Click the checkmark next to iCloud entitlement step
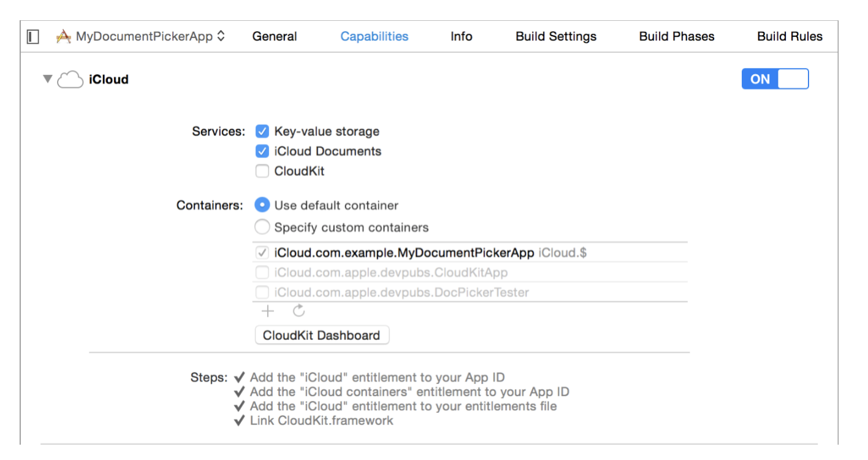Screen dimensions: 868x460 [240, 377]
